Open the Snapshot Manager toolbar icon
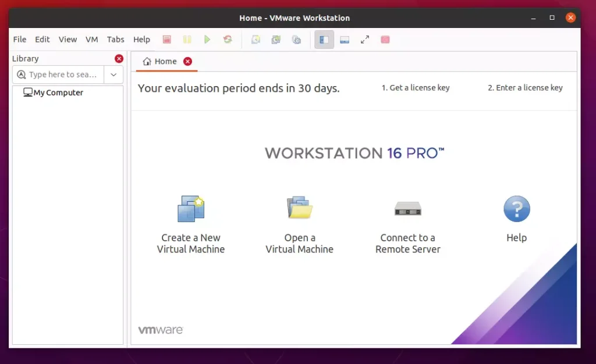596x364 pixels. point(296,40)
